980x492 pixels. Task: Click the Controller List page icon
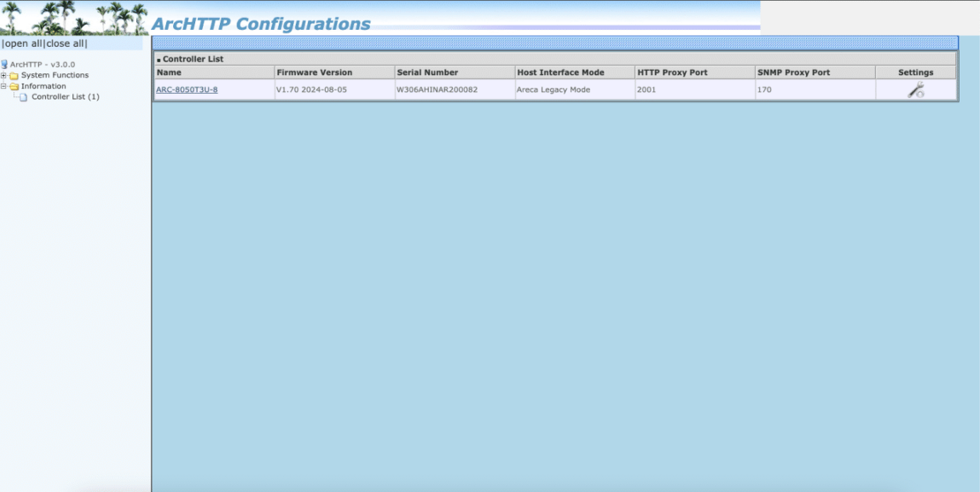point(24,97)
